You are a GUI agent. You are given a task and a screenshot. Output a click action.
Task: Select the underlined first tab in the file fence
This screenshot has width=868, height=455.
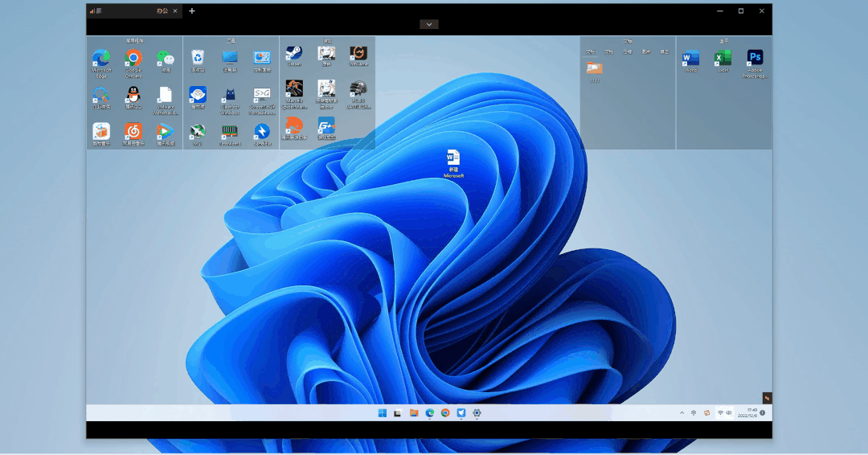591,52
